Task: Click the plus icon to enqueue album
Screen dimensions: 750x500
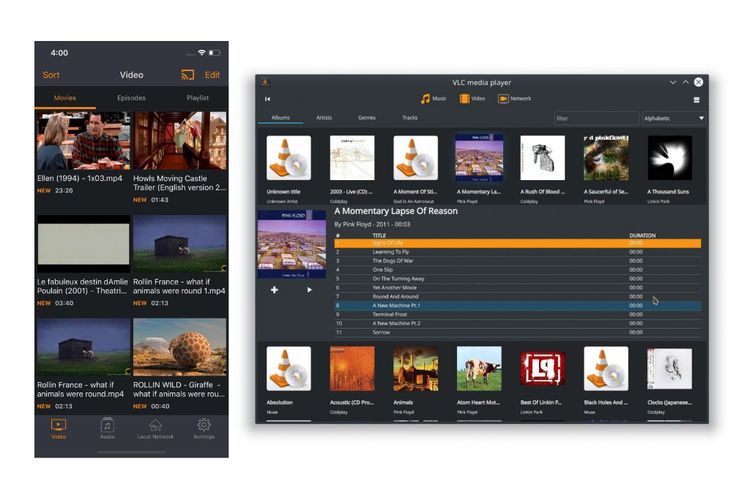Action: (x=274, y=290)
